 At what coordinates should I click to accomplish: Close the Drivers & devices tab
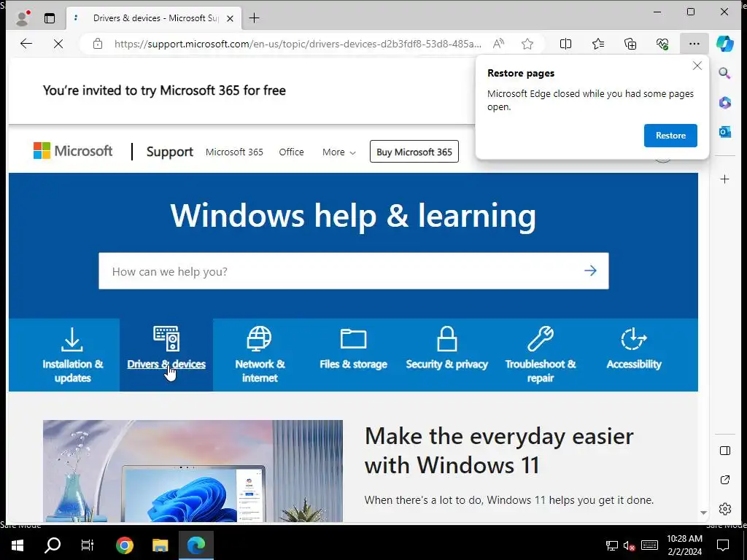pos(230,18)
